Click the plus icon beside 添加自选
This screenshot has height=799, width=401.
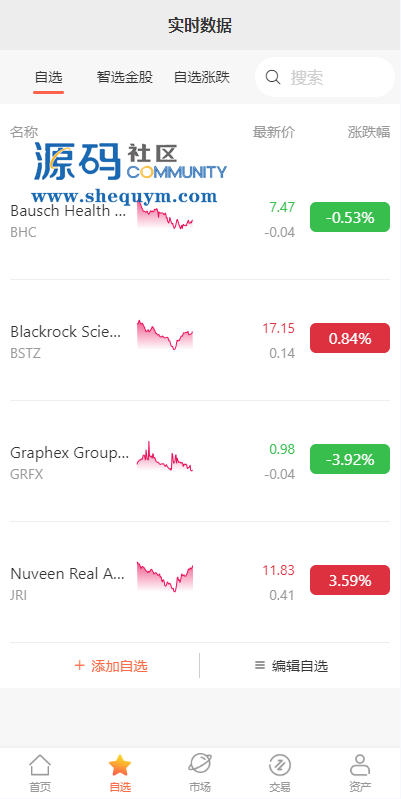click(x=79, y=665)
